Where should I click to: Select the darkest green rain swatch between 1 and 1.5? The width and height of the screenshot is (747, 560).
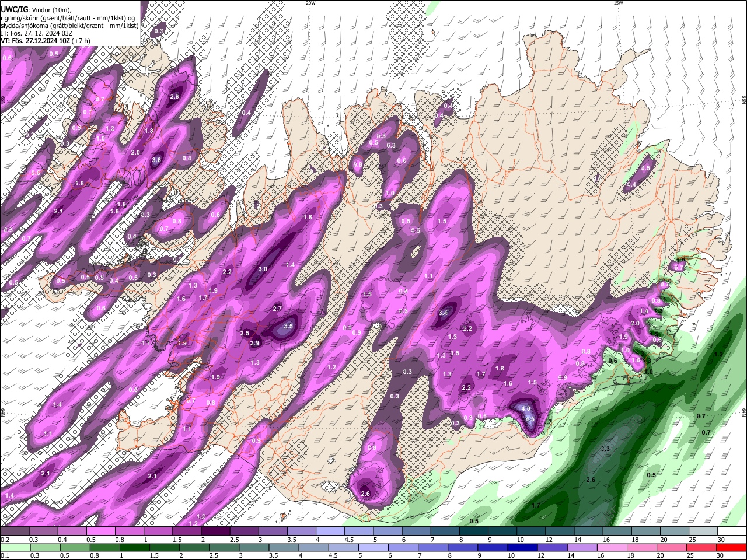click(134, 547)
